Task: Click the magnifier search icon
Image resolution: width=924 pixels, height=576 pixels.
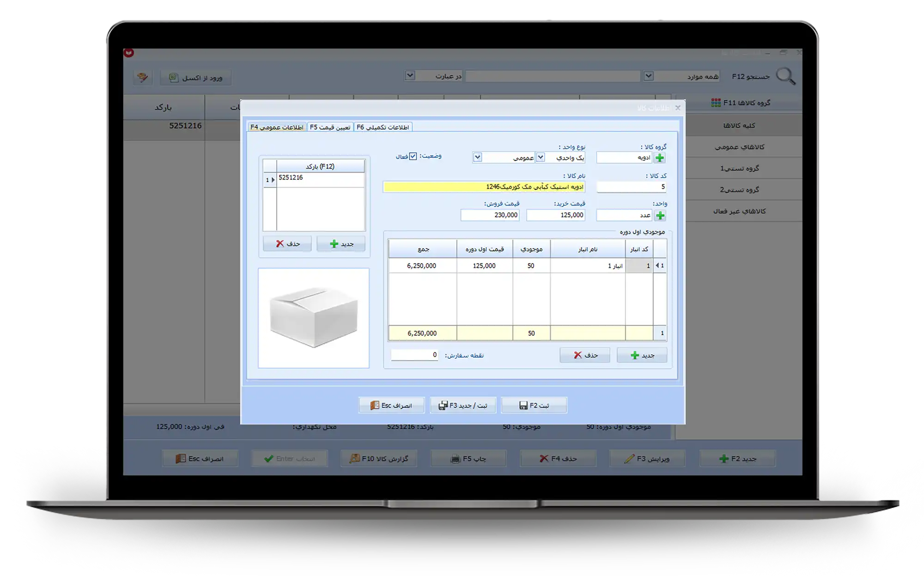Action: click(x=785, y=76)
